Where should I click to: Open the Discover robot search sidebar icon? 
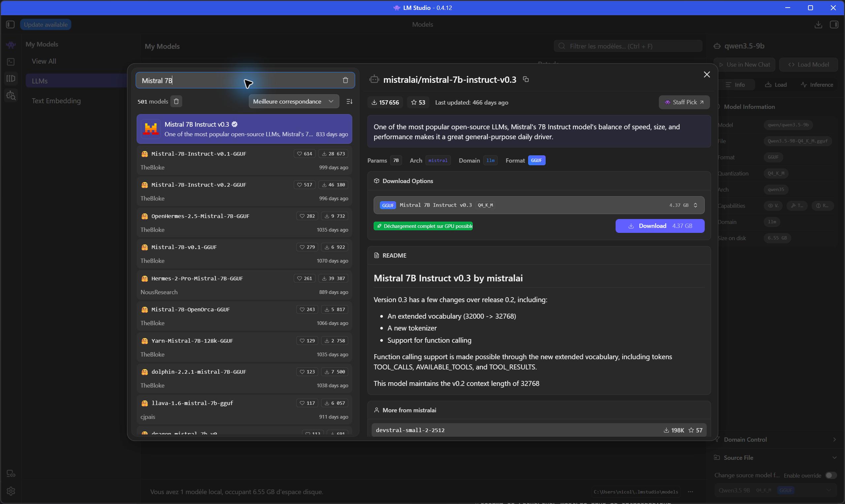pos(11,95)
